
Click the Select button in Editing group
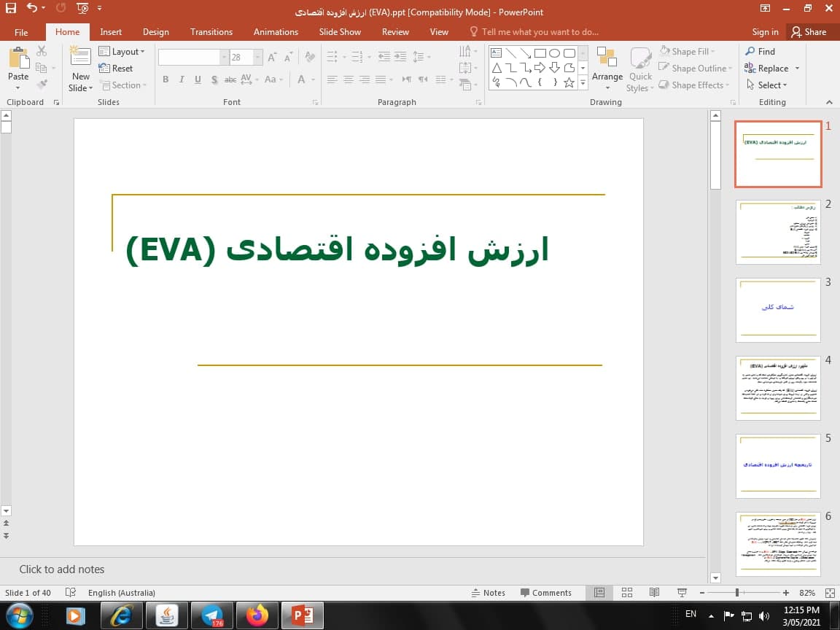click(x=768, y=85)
